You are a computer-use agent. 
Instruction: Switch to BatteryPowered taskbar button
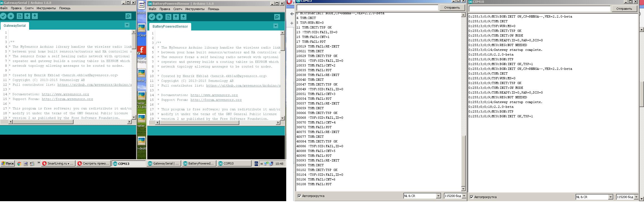pyautogui.click(x=199, y=164)
